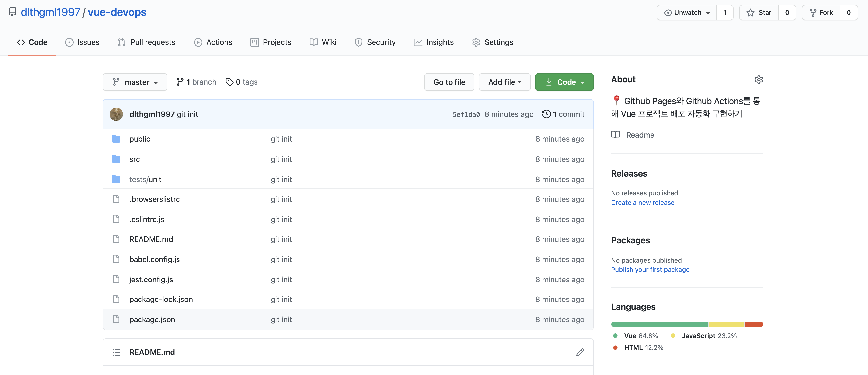Click dlthgml1997 avatar in commit row

[116, 114]
